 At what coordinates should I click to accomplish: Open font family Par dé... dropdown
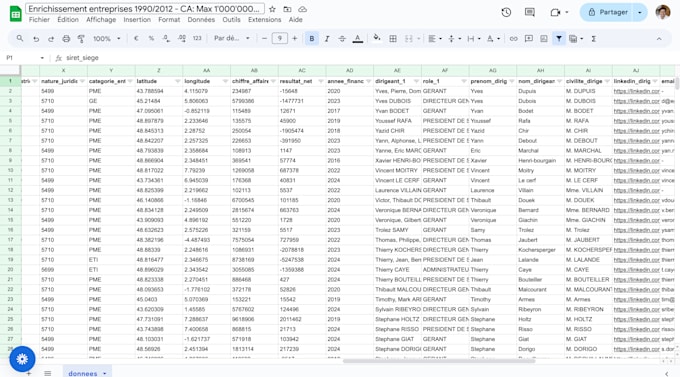[232, 38]
